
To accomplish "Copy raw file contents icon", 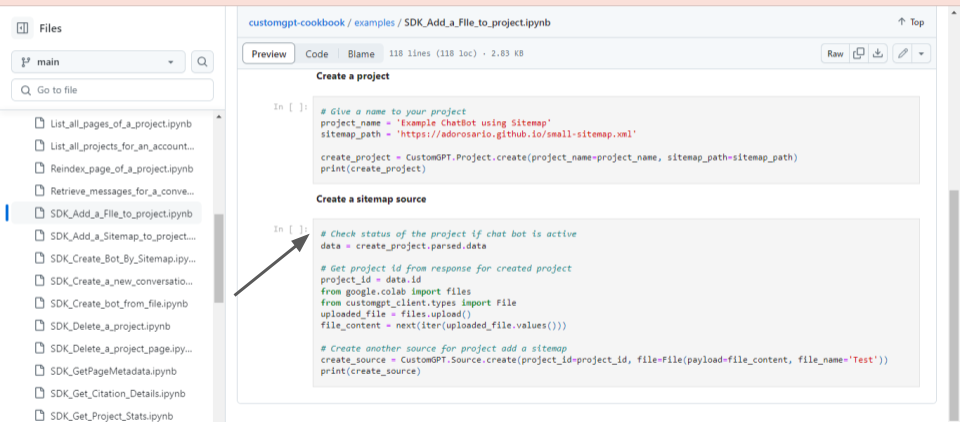I will (x=858, y=54).
